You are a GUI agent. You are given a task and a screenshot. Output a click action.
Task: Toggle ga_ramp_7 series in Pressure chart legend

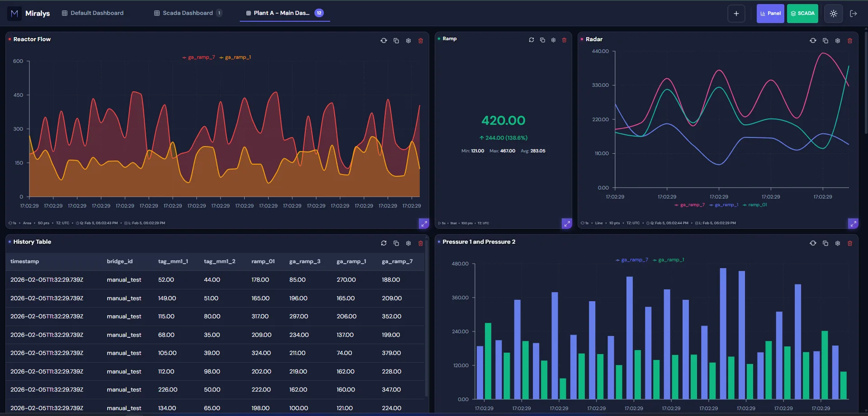(632, 260)
